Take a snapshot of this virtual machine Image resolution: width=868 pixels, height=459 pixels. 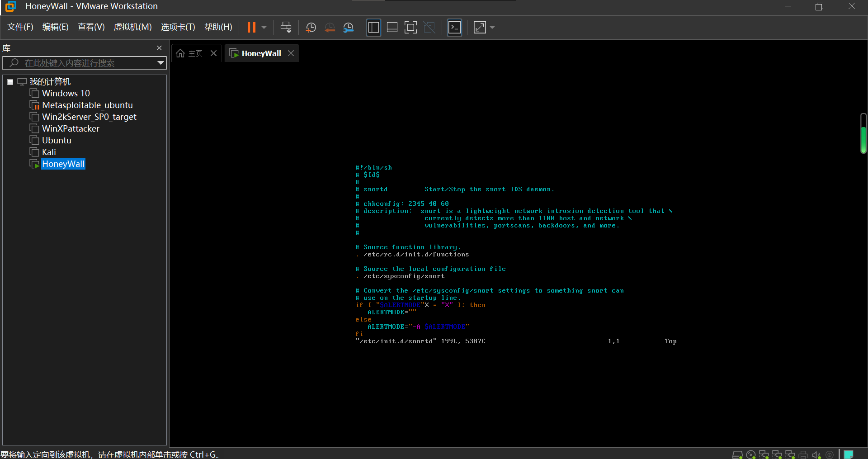pyautogui.click(x=311, y=28)
